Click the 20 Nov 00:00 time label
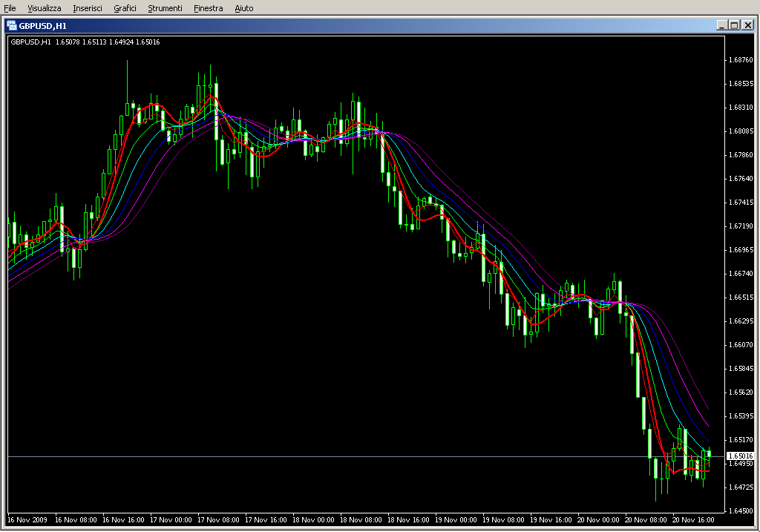 598,520
